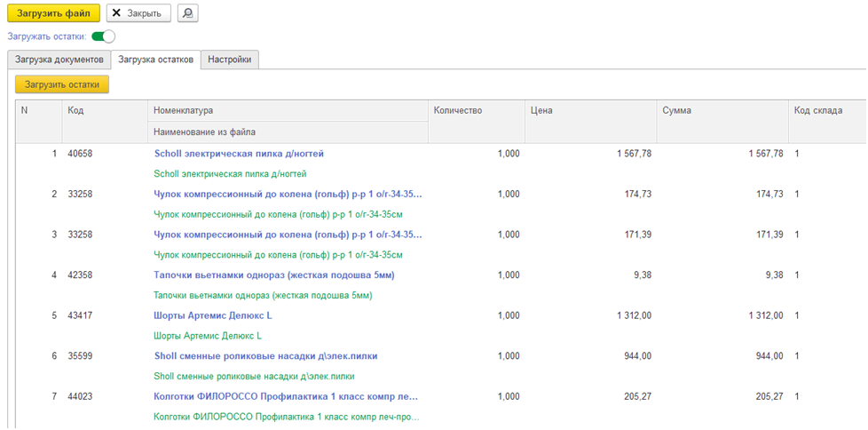
Task: Open the Чулок компрессионный link in row 3
Action: 288,235
